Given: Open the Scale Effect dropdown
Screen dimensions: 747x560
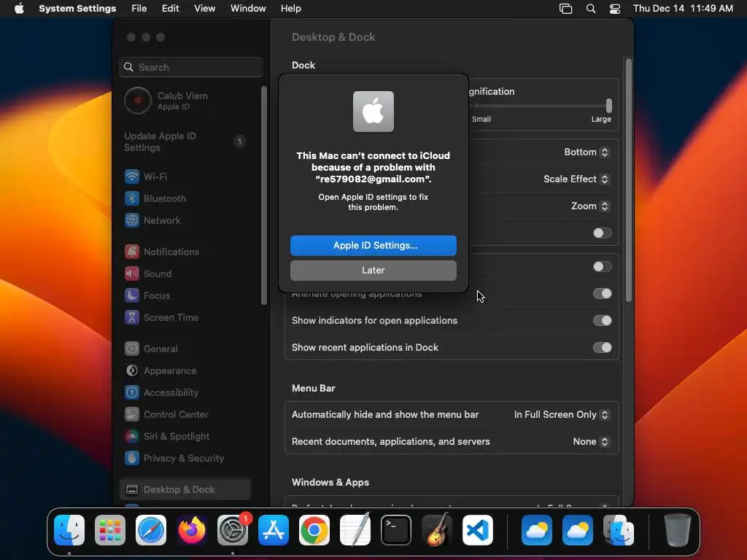Looking at the screenshot, I should tap(576, 179).
